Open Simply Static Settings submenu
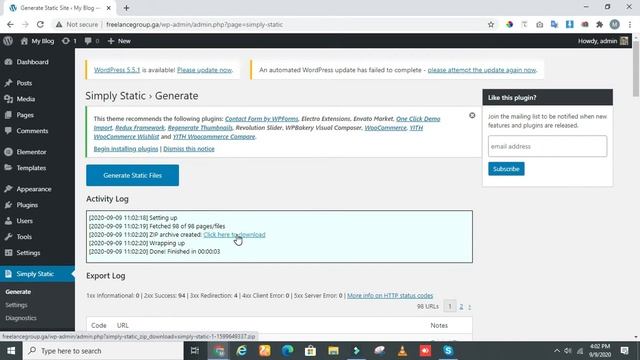Screen dimensions: 640x360 [16, 305]
